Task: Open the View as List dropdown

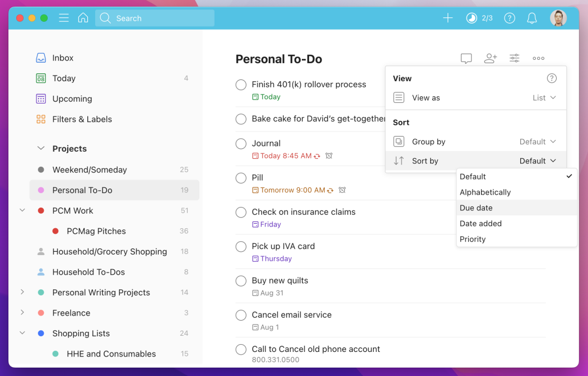Action: click(543, 97)
